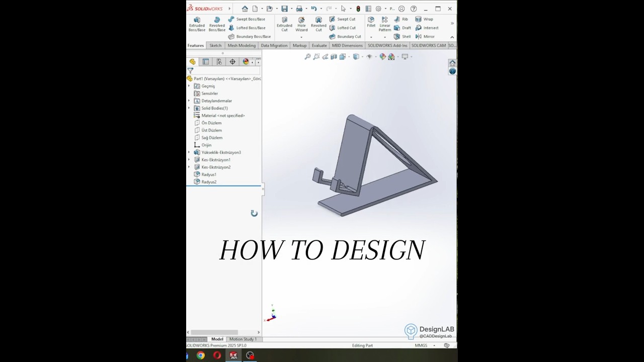This screenshot has width=644, height=362.
Task: Click the Save icon
Action: pos(284,9)
